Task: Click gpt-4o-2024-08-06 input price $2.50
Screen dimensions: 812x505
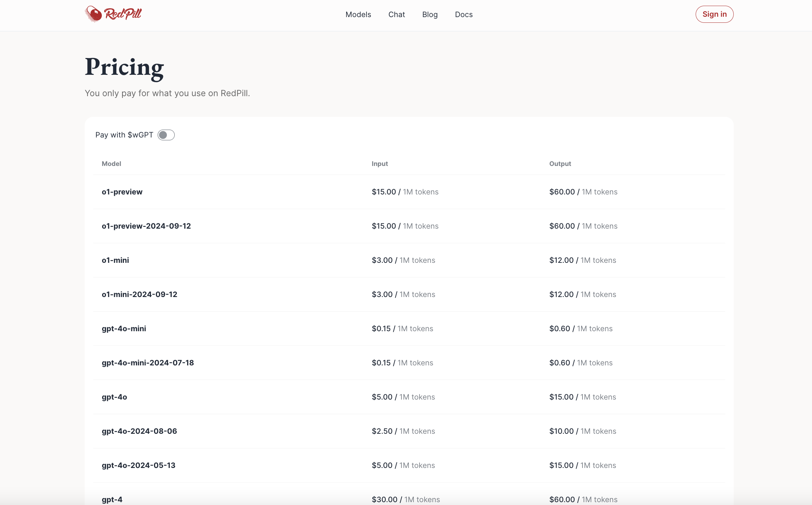Action: point(382,431)
